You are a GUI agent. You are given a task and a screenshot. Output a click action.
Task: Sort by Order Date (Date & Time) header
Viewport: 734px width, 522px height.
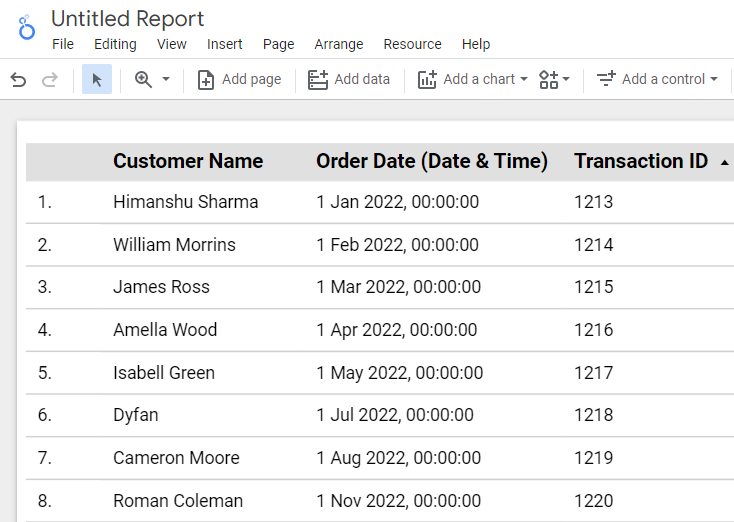coord(432,161)
